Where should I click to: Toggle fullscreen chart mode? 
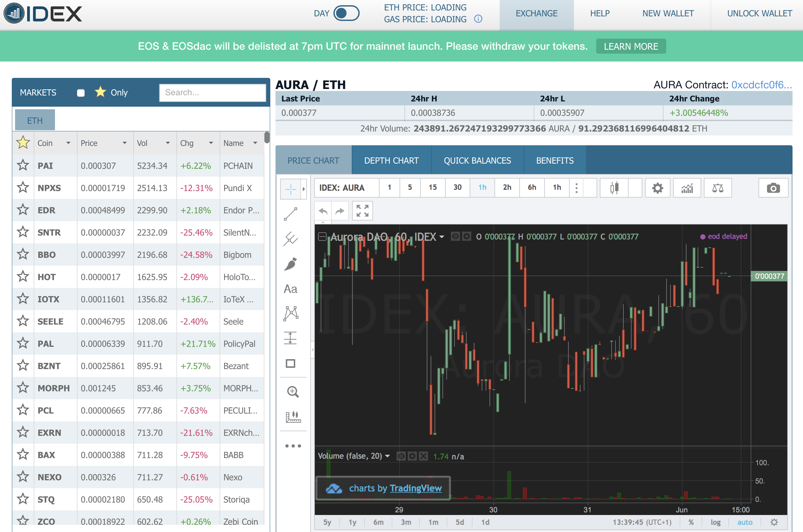click(362, 211)
